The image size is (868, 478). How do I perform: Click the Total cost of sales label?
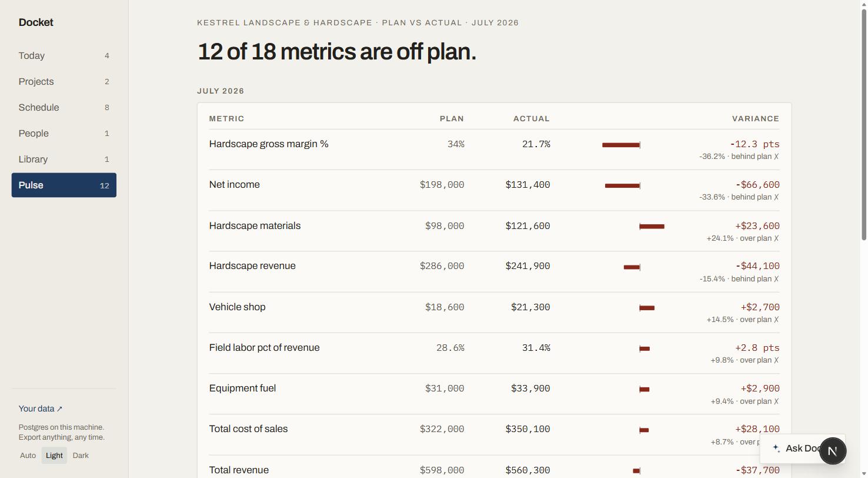point(249,429)
